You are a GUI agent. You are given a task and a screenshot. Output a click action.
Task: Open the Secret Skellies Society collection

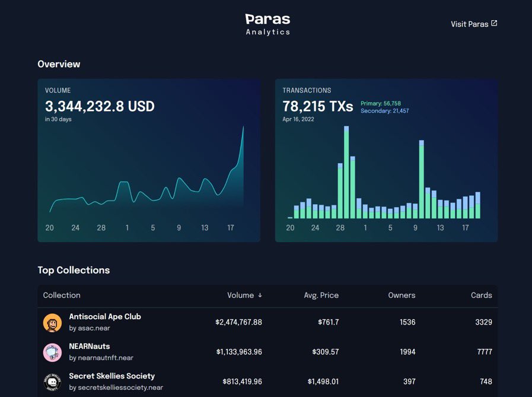(x=112, y=376)
